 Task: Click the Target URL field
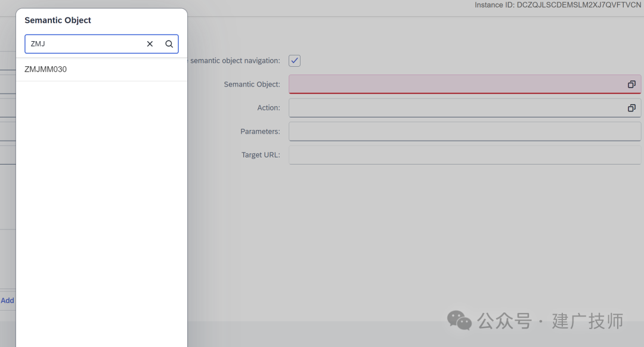pyautogui.click(x=465, y=155)
